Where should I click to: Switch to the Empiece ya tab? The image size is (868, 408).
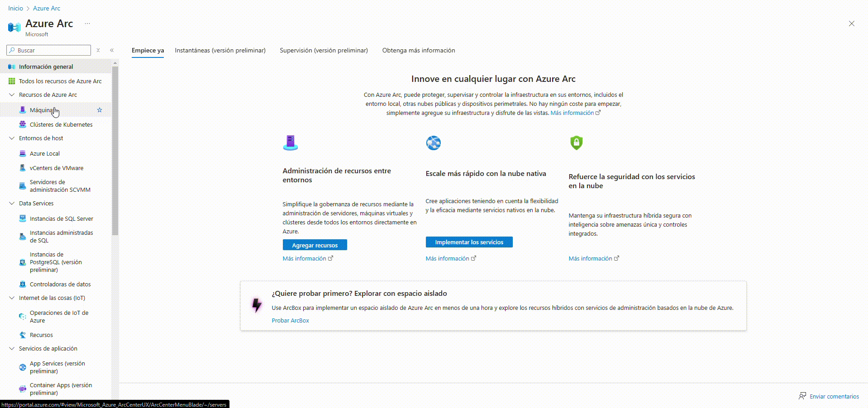coord(148,50)
